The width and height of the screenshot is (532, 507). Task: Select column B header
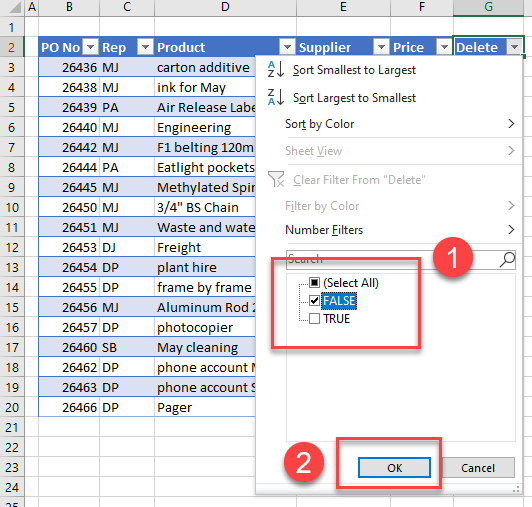tap(69, 7)
